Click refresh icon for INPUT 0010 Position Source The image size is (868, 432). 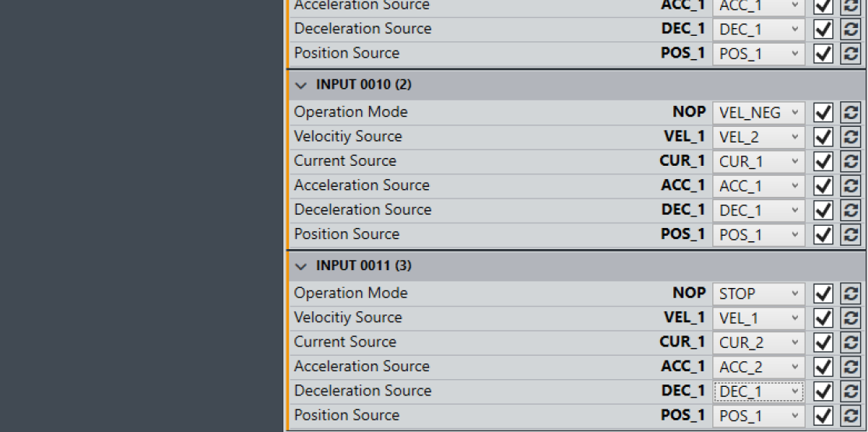[850, 235]
